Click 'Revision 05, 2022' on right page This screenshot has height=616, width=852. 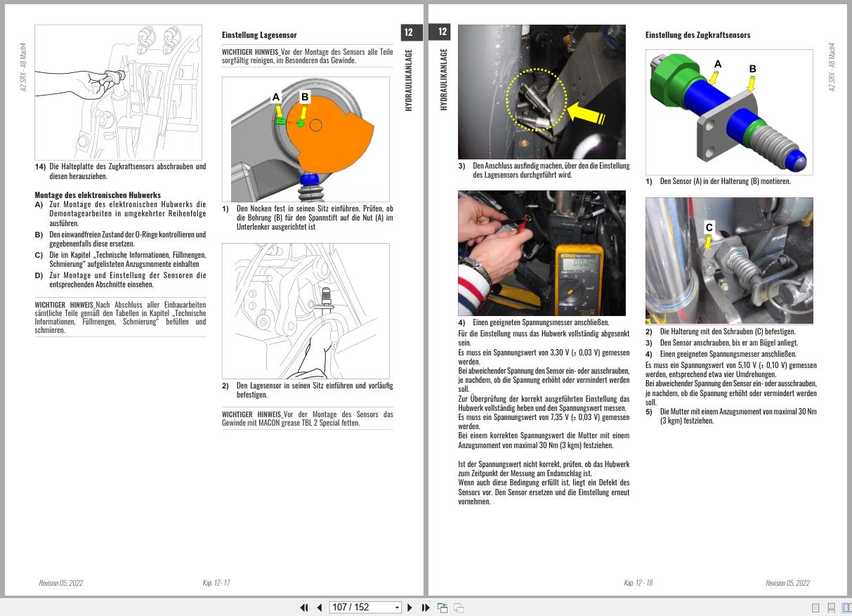click(x=787, y=583)
